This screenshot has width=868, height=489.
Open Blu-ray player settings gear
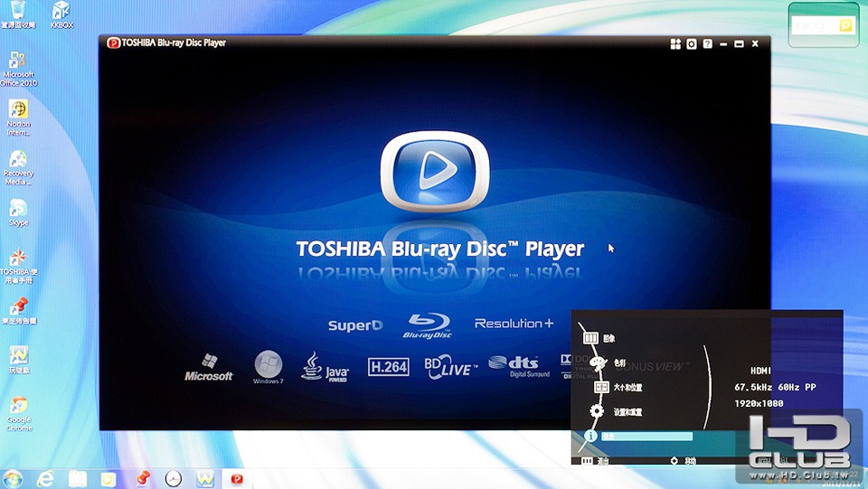(692, 43)
